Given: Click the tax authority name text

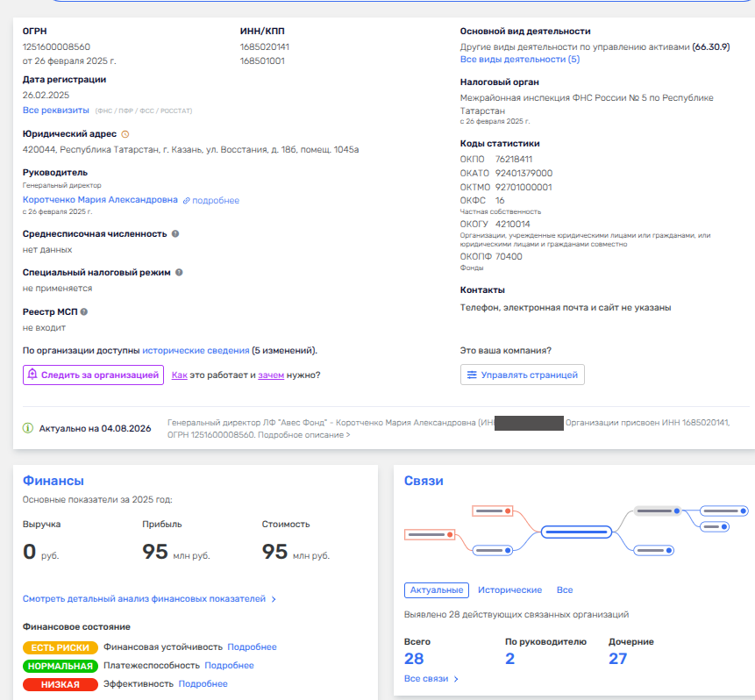Looking at the screenshot, I should [x=587, y=104].
